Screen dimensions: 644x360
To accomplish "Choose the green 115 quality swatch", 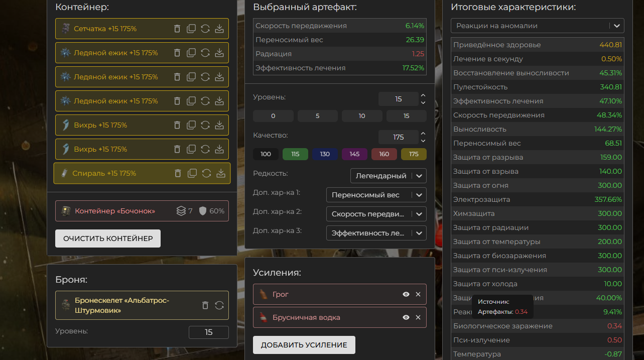I will [295, 154].
